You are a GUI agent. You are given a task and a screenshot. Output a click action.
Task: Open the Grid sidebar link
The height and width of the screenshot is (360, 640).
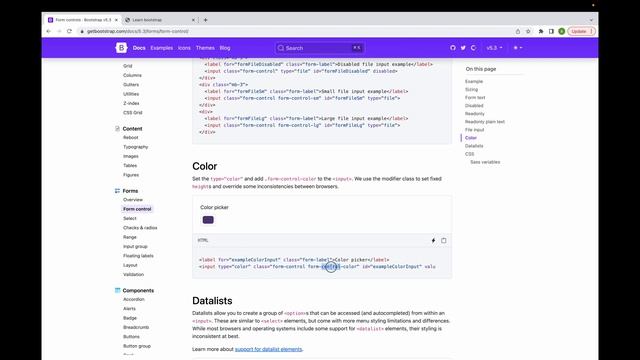[128, 66]
